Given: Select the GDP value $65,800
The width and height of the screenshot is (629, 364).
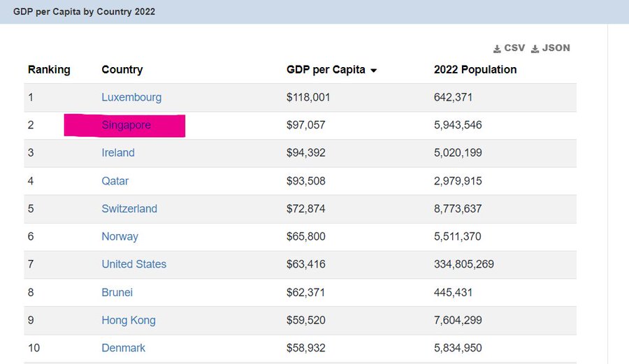Looking at the screenshot, I should (x=305, y=237).
